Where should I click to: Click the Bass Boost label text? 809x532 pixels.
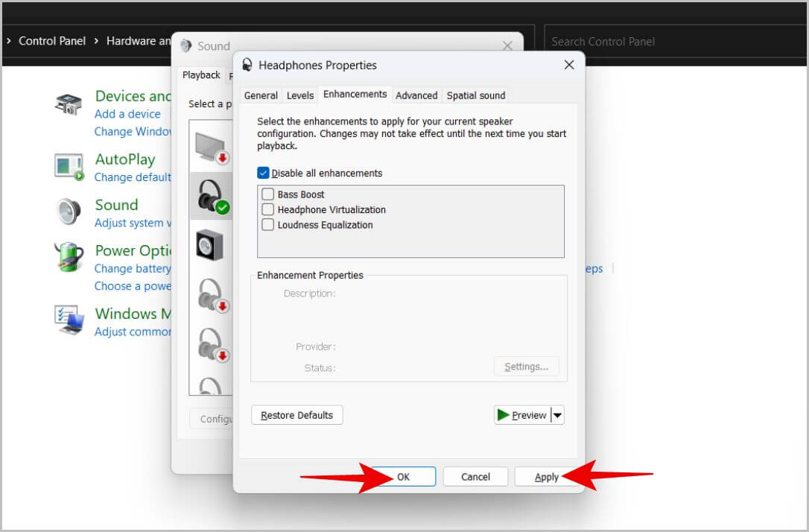pos(301,194)
